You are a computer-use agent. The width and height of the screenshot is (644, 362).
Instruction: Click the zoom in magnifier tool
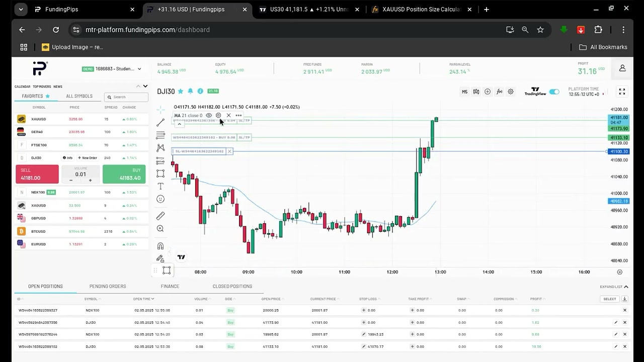160,229
